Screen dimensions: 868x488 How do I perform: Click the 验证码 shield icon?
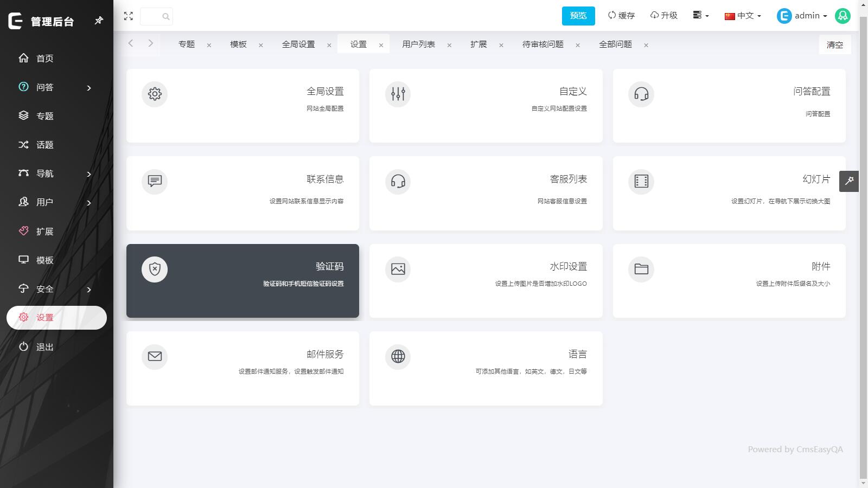tap(155, 269)
